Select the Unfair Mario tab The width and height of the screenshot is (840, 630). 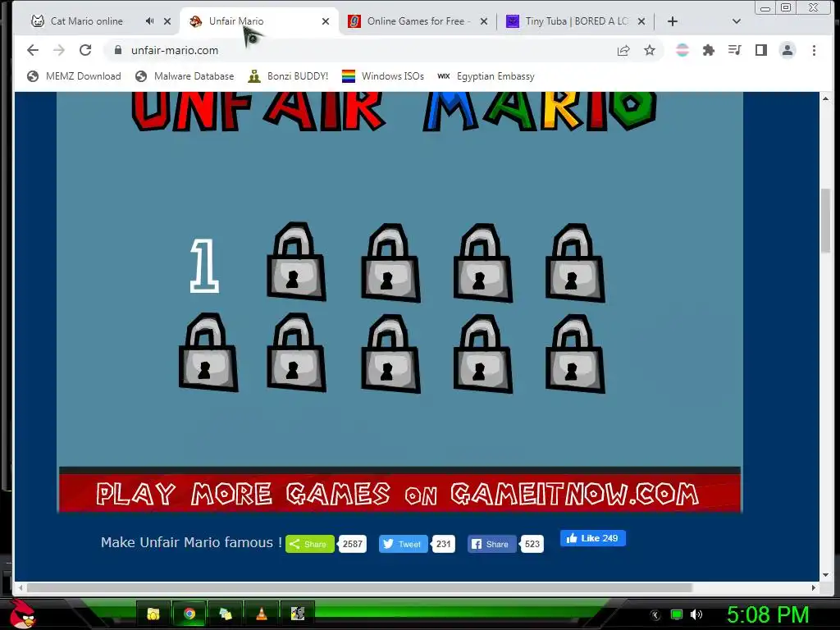pos(235,21)
